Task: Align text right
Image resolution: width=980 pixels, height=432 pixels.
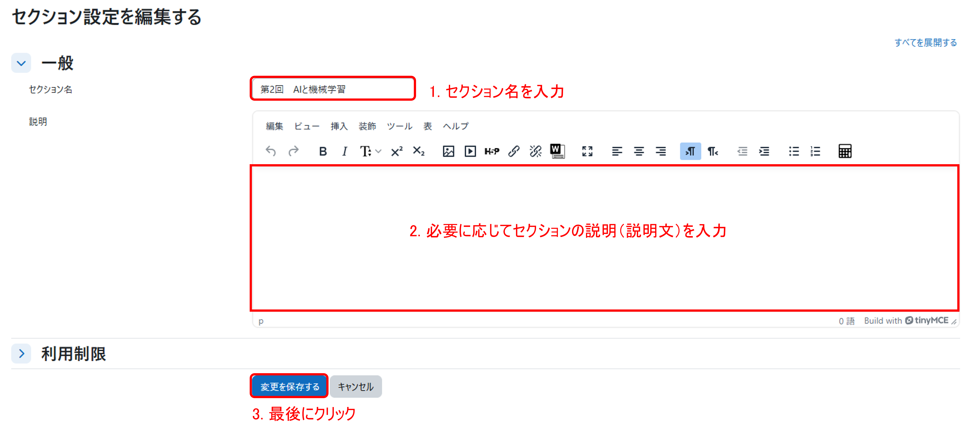Action: pos(661,151)
